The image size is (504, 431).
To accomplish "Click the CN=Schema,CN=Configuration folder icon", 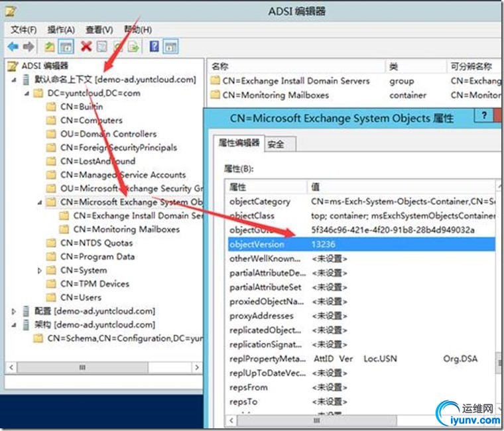I will point(38,338).
